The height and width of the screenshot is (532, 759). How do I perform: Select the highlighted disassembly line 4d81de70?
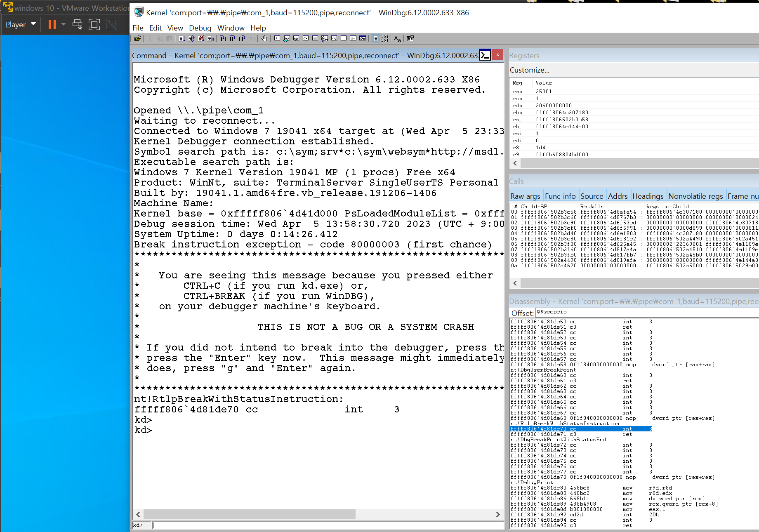581,429
